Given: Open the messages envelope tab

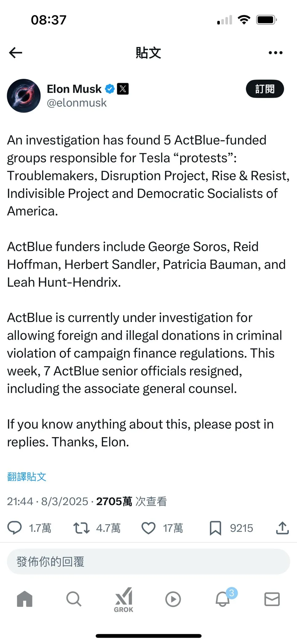Looking at the screenshot, I should (x=272, y=599).
